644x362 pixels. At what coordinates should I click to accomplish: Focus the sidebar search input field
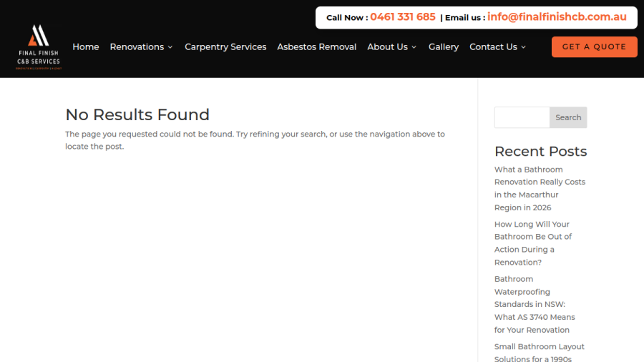pos(522,117)
